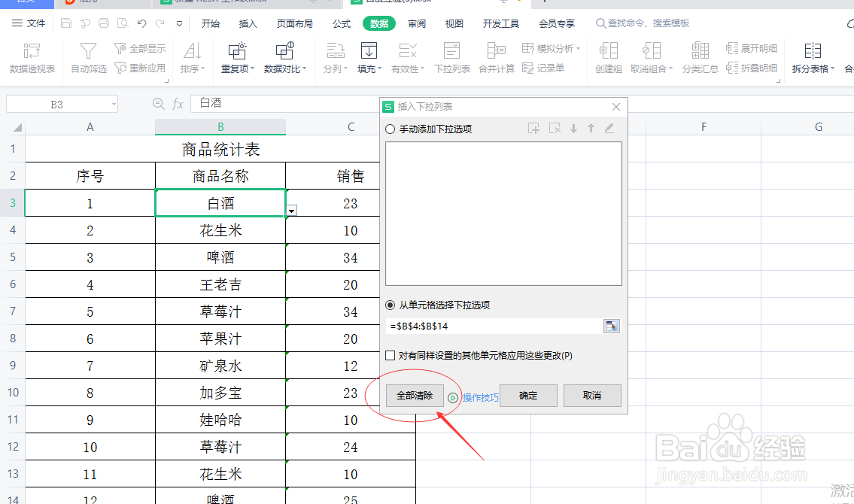Select the cell range picker icon in dialog
This screenshot has height=504, width=854.
[611, 326]
